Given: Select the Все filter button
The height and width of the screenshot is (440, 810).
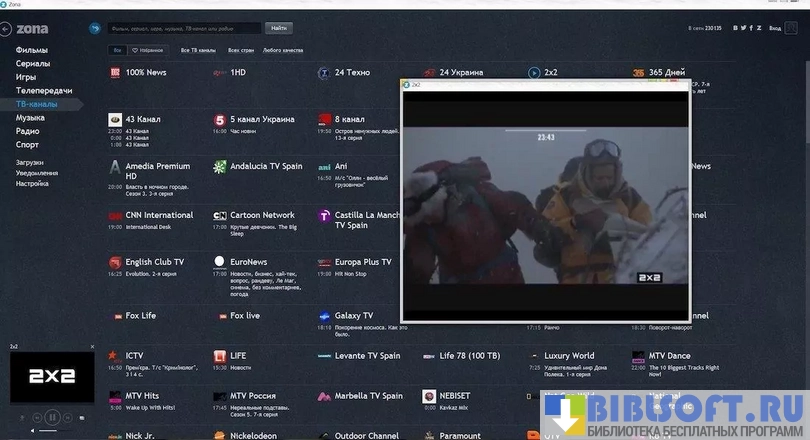Looking at the screenshot, I should pos(118,49).
